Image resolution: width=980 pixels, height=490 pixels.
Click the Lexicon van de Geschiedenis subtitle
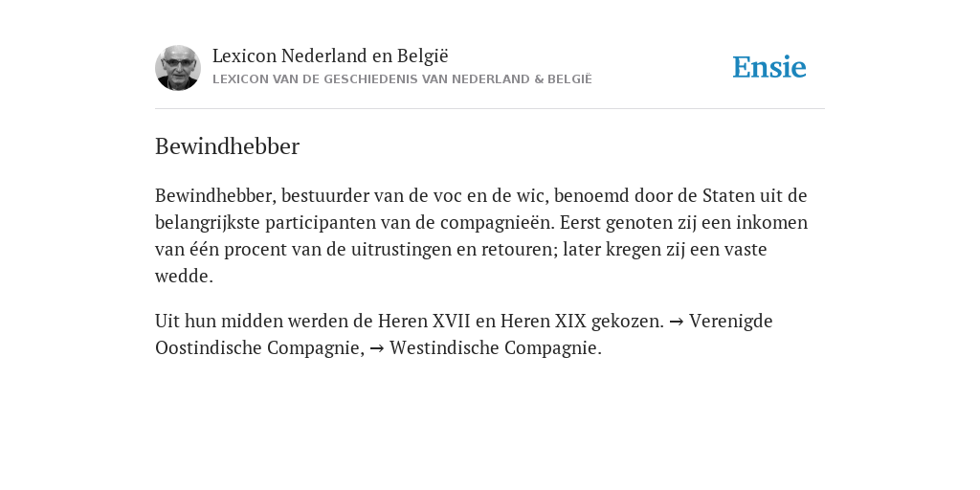click(x=402, y=79)
